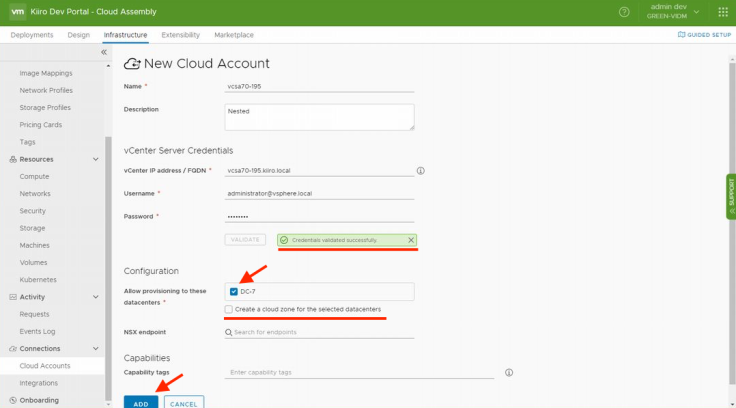This screenshot has height=408, width=736.
Task: Open the apps grid icon
Action: coord(723,12)
